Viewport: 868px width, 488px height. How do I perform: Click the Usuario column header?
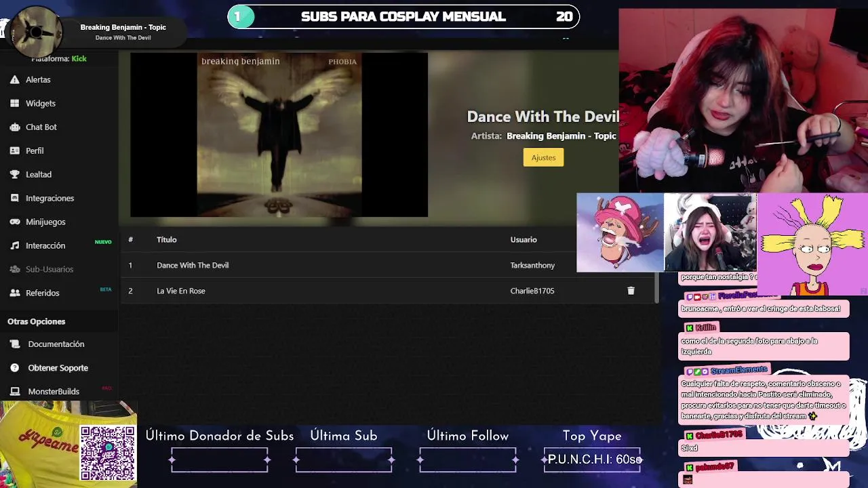[524, 239]
